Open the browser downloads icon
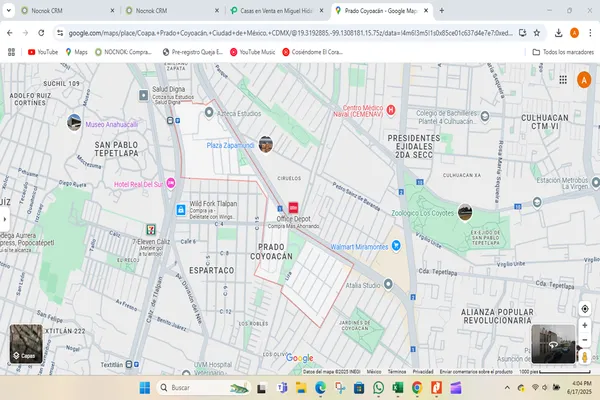This screenshot has height=400, width=600. click(x=558, y=33)
